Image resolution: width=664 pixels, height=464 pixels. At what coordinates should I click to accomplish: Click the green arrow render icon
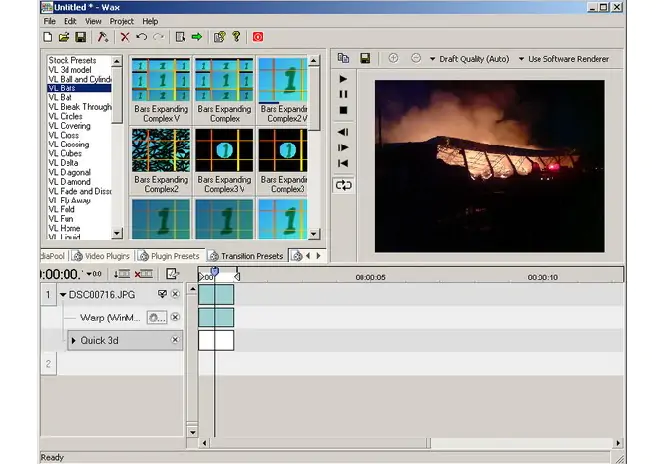tap(197, 37)
